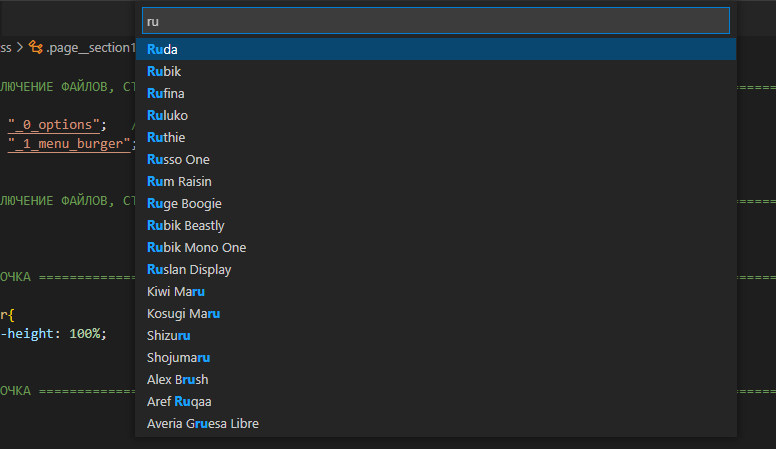Select Rubik Beastly option
The width and height of the screenshot is (776, 449).
point(436,226)
